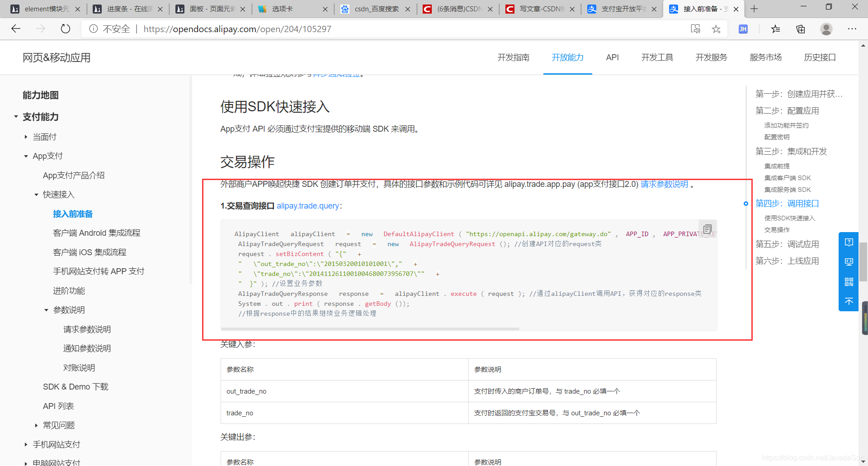
Task: Open the collections icon
Action: pos(801,29)
